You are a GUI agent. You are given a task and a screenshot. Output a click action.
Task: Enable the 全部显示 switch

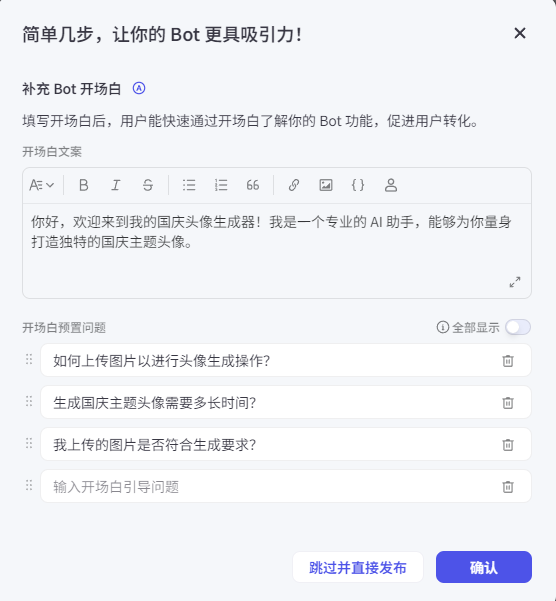[518, 327]
